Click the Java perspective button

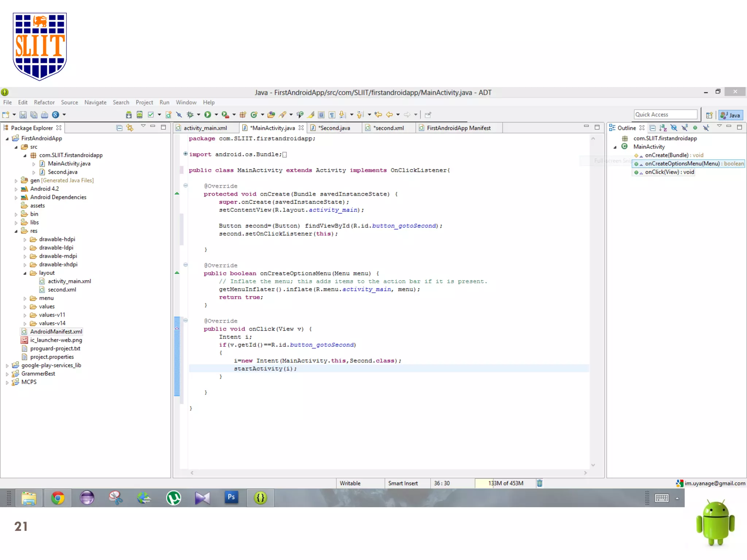click(x=731, y=115)
